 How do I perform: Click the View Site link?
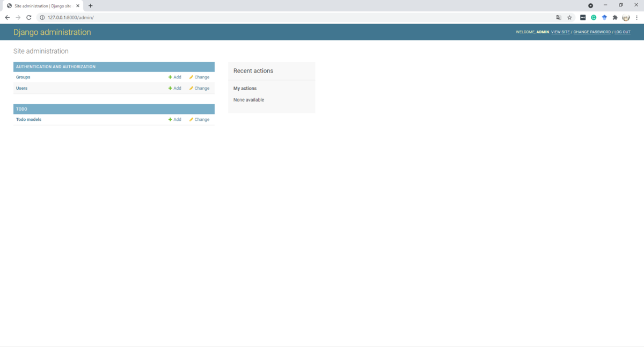tap(560, 32)
